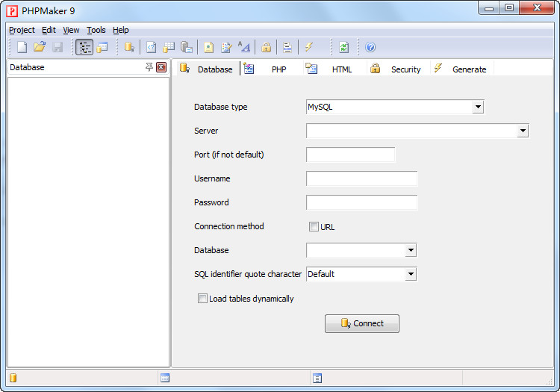This screenshot has width=560, height=392.
Task: Enable the URL connection method checkbox
Action: tap(314, 226)
